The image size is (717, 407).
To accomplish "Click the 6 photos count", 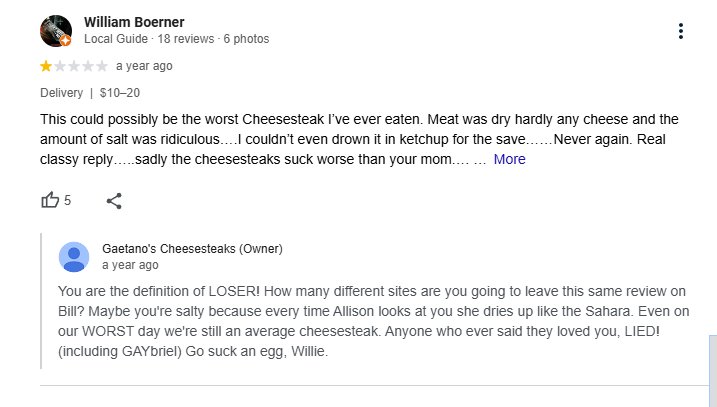I will pos(246,39).
